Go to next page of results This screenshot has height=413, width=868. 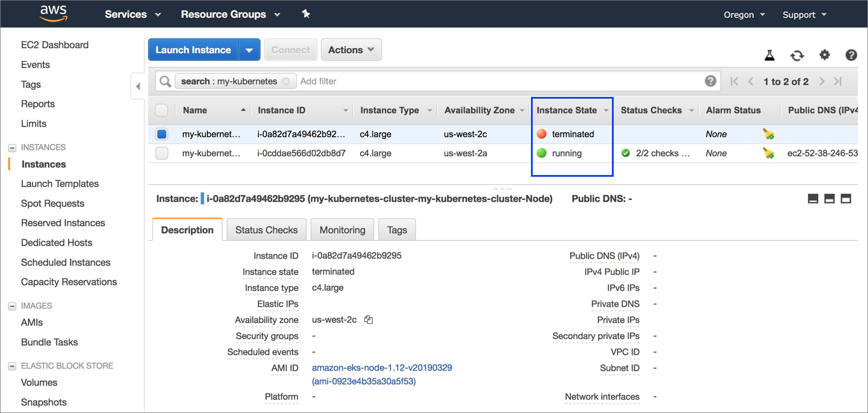[822, 82]
